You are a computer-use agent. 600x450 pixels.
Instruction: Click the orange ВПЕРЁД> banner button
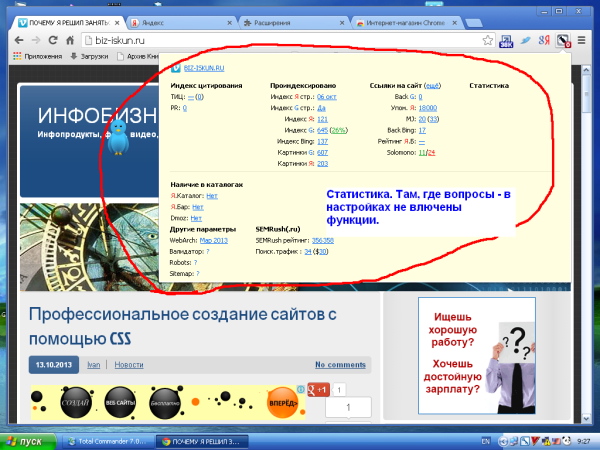[x=282, y=403]
